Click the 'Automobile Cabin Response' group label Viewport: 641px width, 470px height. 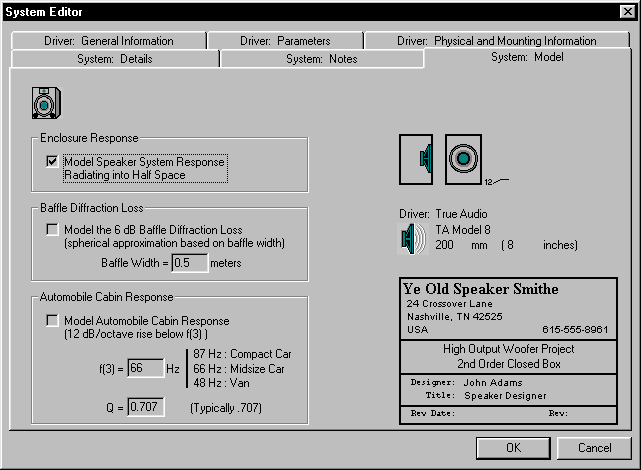106,297
